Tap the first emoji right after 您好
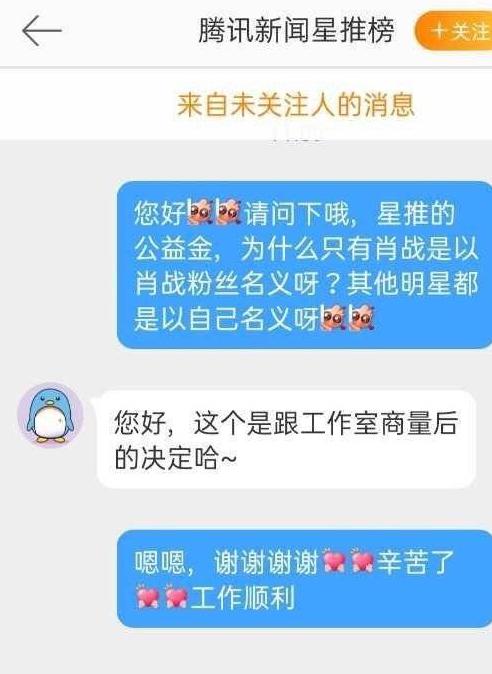The image size is (492, 674). [200, 212]
